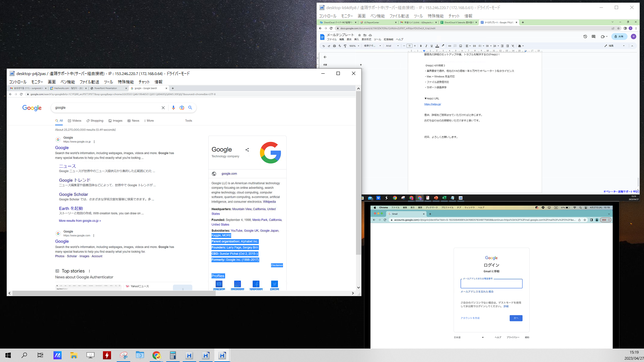Click the 共有 share button in Google Docs

[619, 36]
